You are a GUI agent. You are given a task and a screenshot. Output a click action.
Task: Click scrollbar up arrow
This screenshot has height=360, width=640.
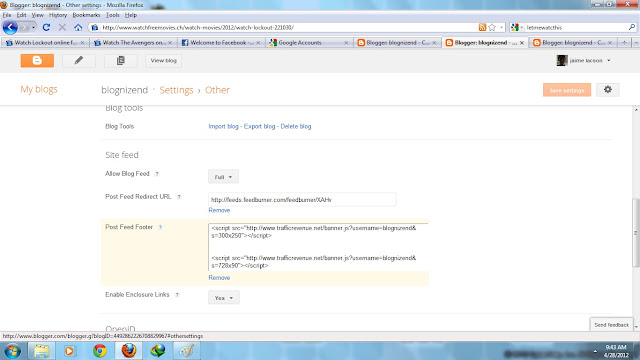coord(636,110)
